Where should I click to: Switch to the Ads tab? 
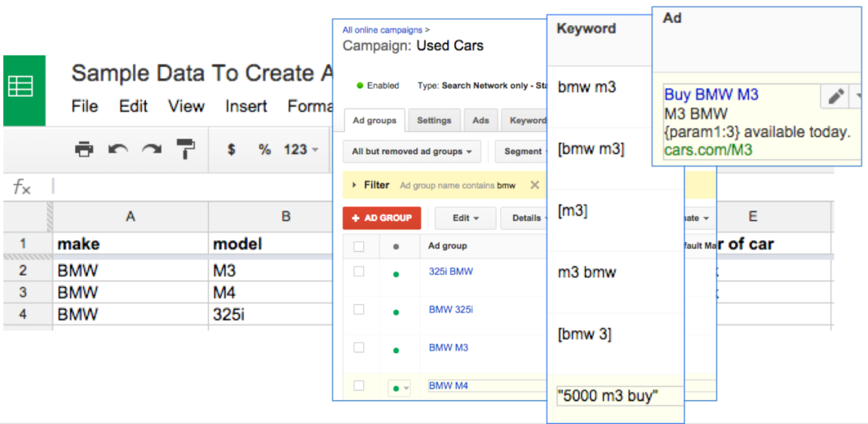(x=481, y=120)
